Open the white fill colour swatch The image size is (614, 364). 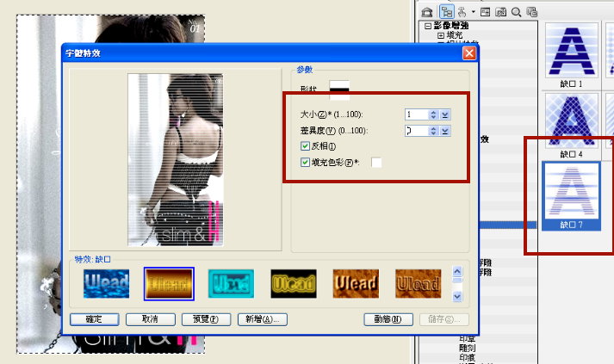pyautogui.click(x=376, y=162)
